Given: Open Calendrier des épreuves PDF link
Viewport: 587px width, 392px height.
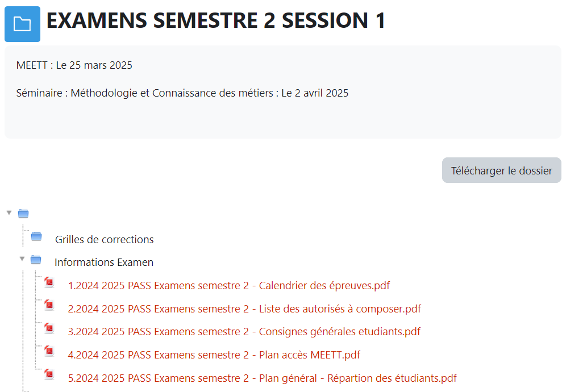Looking at the screenshot, I should (x=228, y=286).
